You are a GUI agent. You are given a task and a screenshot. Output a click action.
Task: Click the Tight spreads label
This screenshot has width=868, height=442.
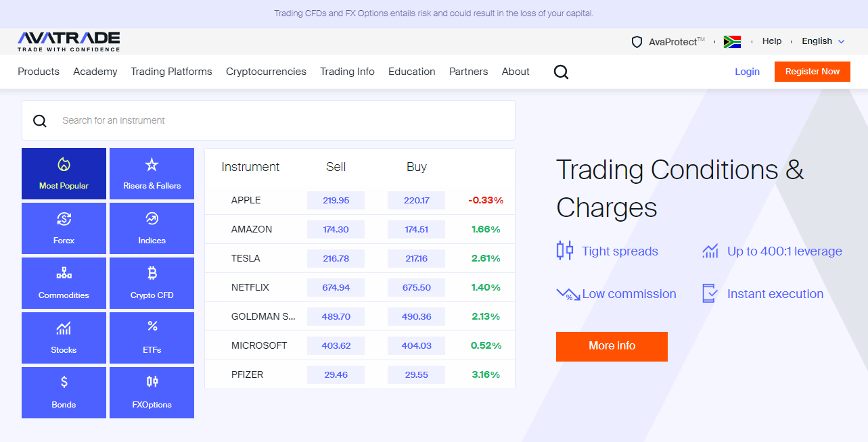pyautogui.click(x=620, y=251)
